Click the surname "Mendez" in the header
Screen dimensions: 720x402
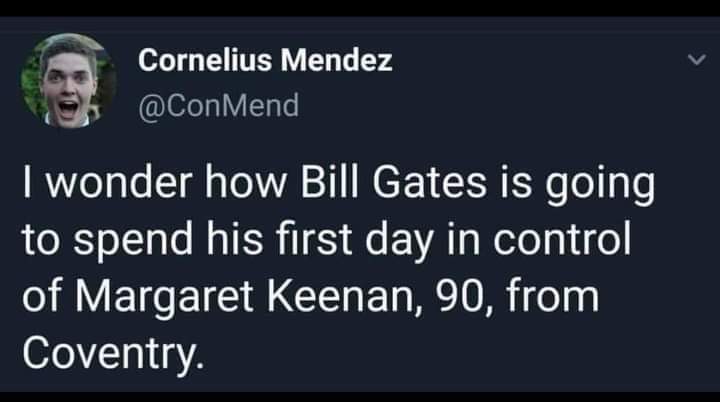337,60
